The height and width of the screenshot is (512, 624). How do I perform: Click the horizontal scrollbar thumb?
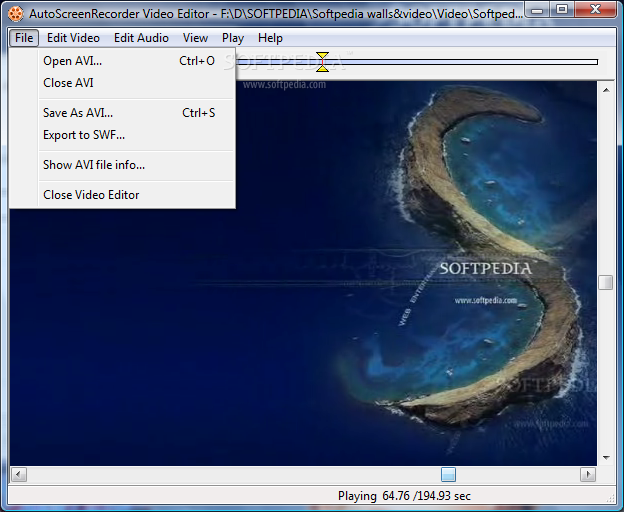click(448, 474)
